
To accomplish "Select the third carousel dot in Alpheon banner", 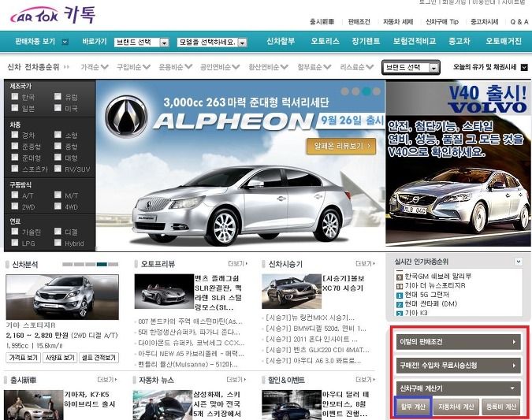I will 366,91.
